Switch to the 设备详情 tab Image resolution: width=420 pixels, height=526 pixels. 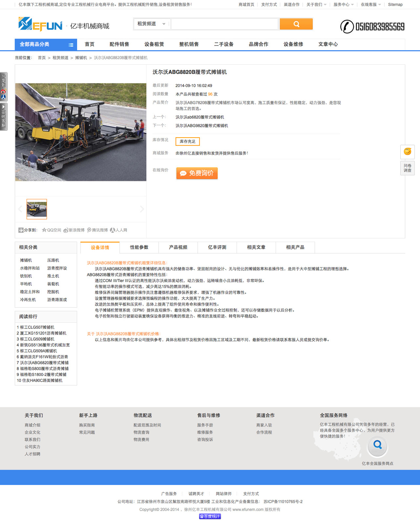point(100,247)
